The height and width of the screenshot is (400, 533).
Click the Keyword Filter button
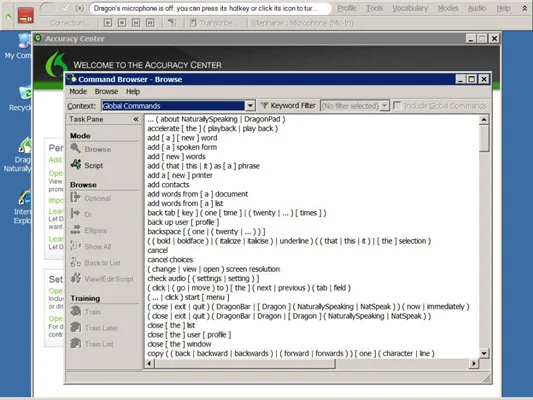click(288, 106)
